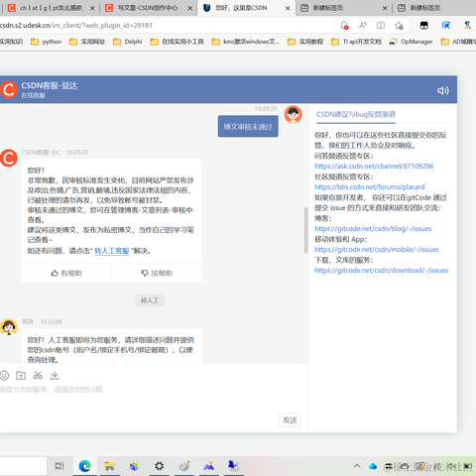Screen dimensions: 476x476
Task: Click the Task View taskbar icon
Action: 59,466
